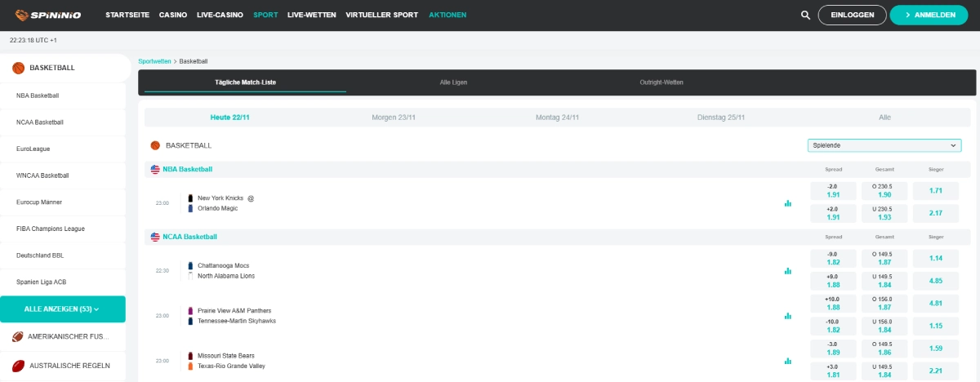Switch to Alle Ligen tab

tap(452, 82)
